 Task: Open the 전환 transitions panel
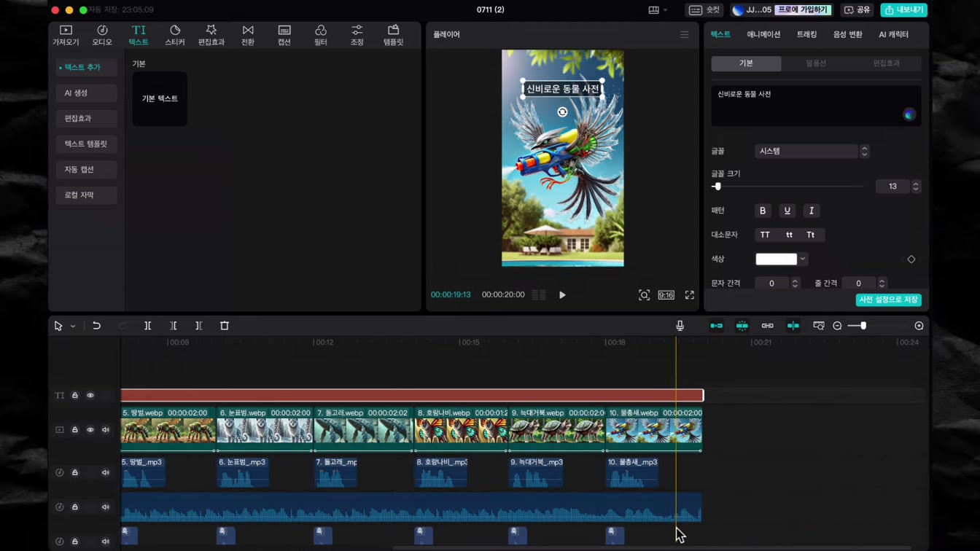248,35
